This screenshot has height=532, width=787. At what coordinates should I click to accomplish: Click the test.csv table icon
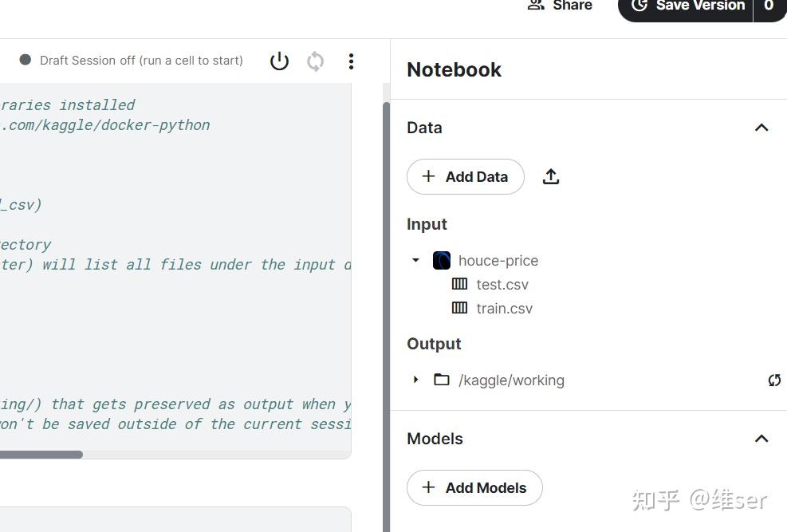(x=460, y=284)
